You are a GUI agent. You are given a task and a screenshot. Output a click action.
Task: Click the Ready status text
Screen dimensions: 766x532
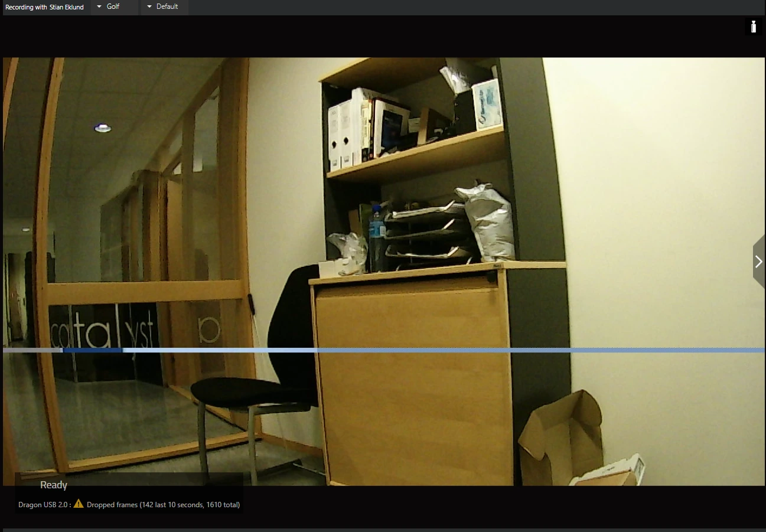coord(54,485)
